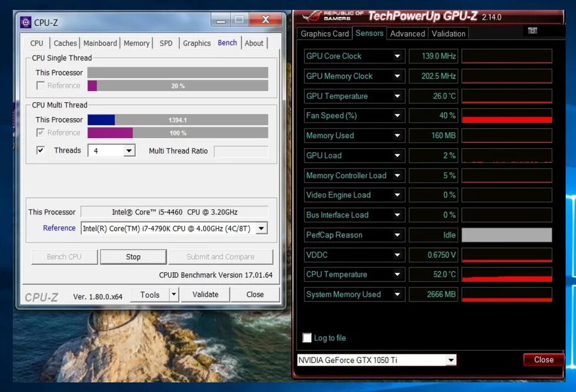The width and height of the screenshot is (576, 392).
Task: Switch to Graphics Card tab in GPU-Z
Action: point(324,33)
